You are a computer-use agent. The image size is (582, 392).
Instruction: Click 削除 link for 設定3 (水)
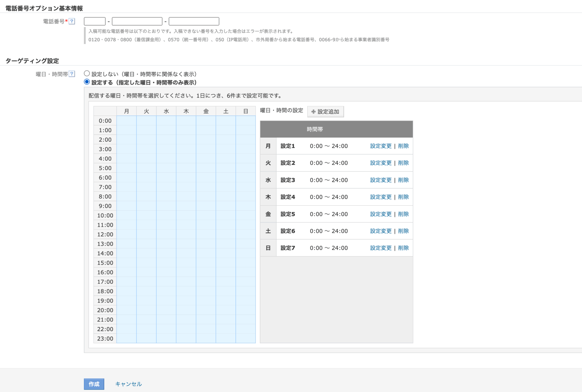coord(403,180)
